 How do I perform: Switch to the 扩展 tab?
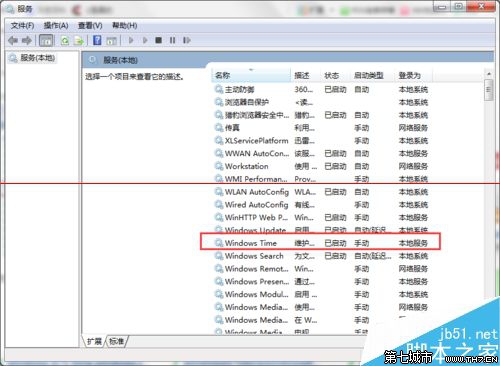tap(94, 341)
